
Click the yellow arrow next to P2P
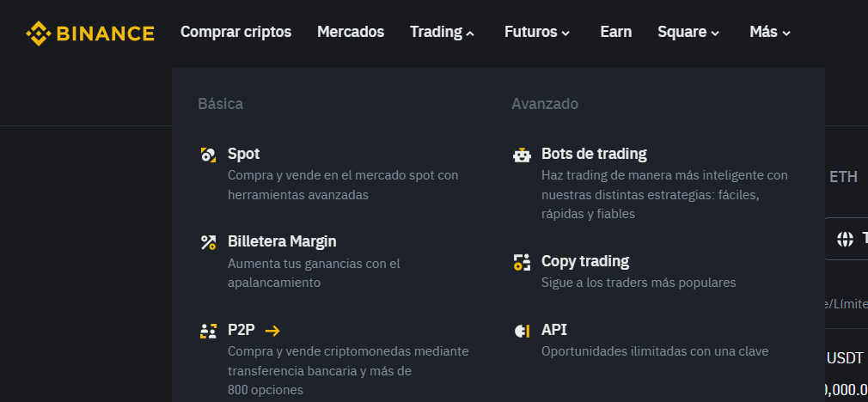coord(272,331)
